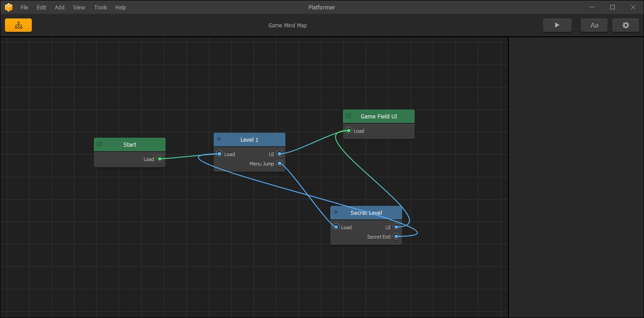Click the Start node's Load output port
644x318 pixels.
pos(159,159)
